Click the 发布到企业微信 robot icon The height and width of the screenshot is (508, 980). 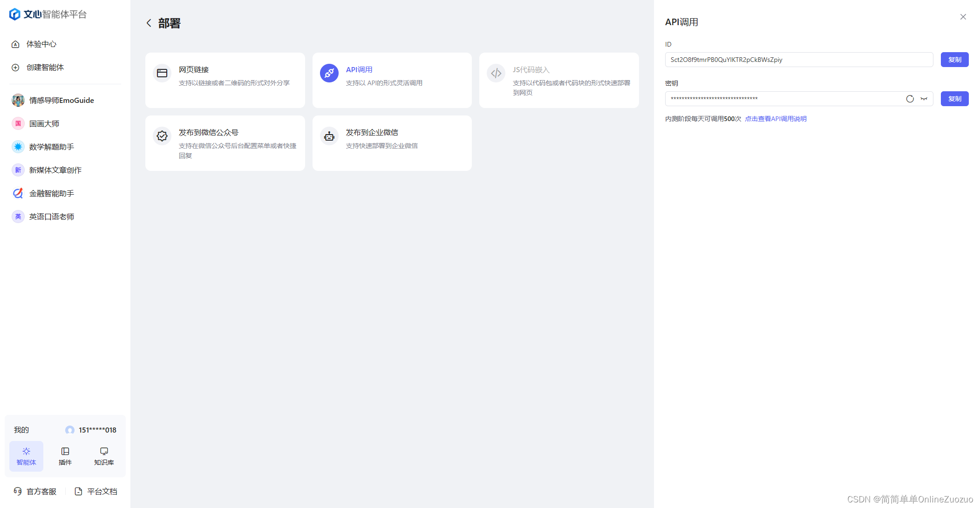(x=329, y=136)
